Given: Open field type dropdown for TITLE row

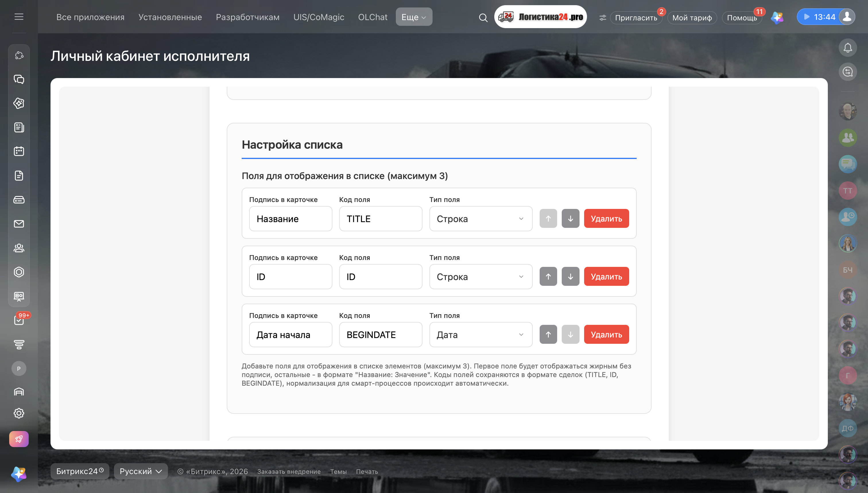Looking at the screenshot, I should tap(480, 219).
